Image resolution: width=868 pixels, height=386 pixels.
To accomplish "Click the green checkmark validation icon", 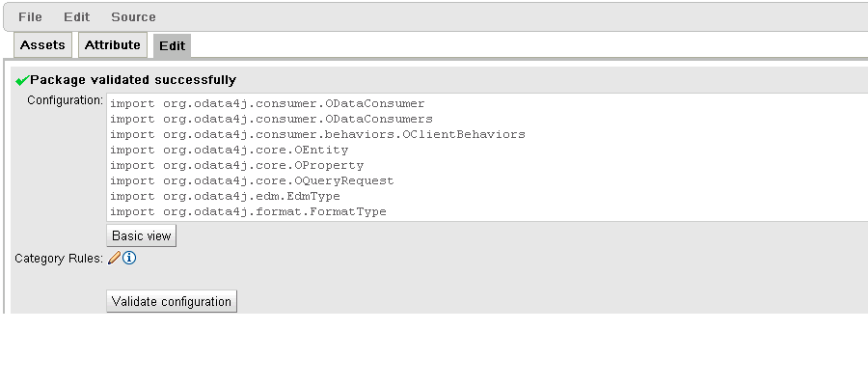I will (x=22, y=81).
